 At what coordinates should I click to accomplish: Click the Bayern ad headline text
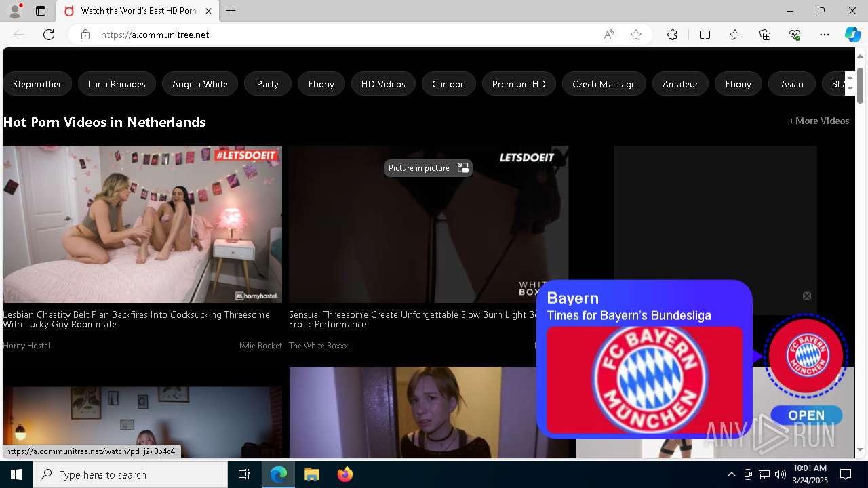tap(573, 298)
